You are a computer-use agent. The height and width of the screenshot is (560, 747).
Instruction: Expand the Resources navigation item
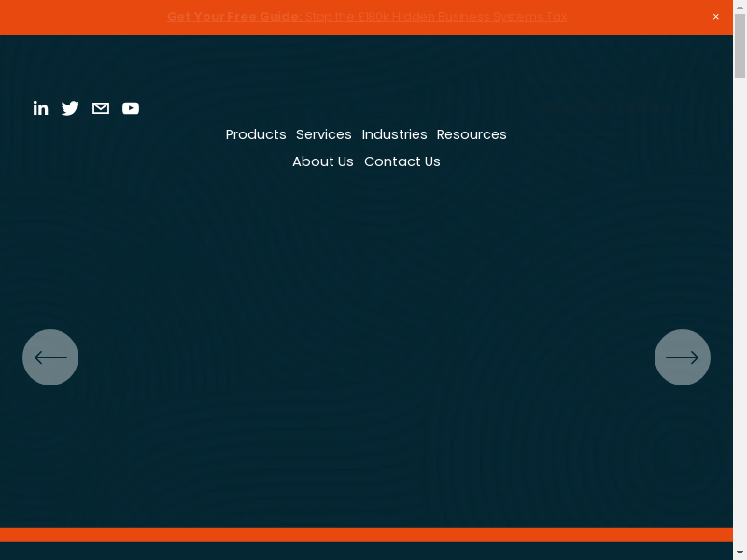click(x=472, y=134)
